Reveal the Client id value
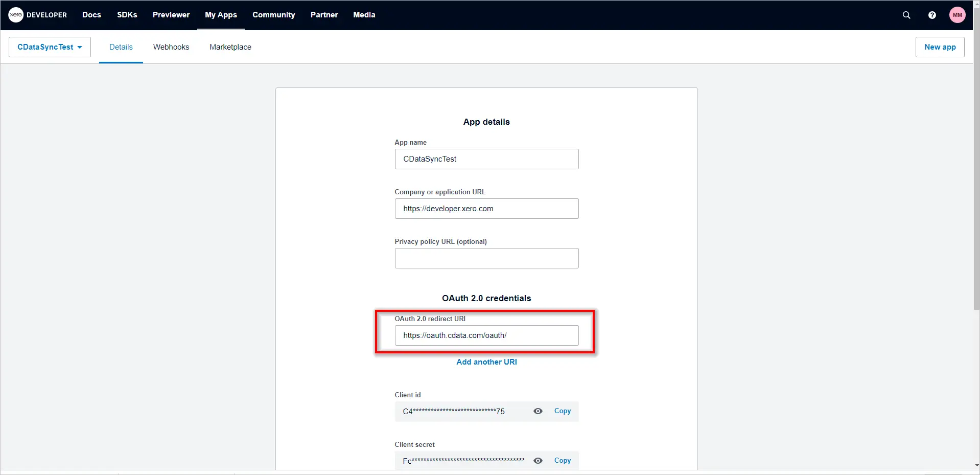 538,411
